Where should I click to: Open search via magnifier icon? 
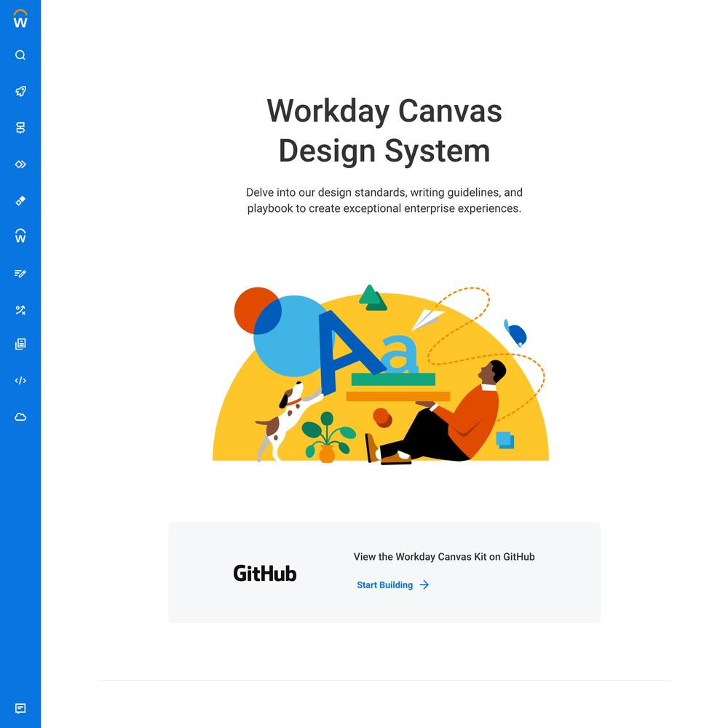(20, 55)
